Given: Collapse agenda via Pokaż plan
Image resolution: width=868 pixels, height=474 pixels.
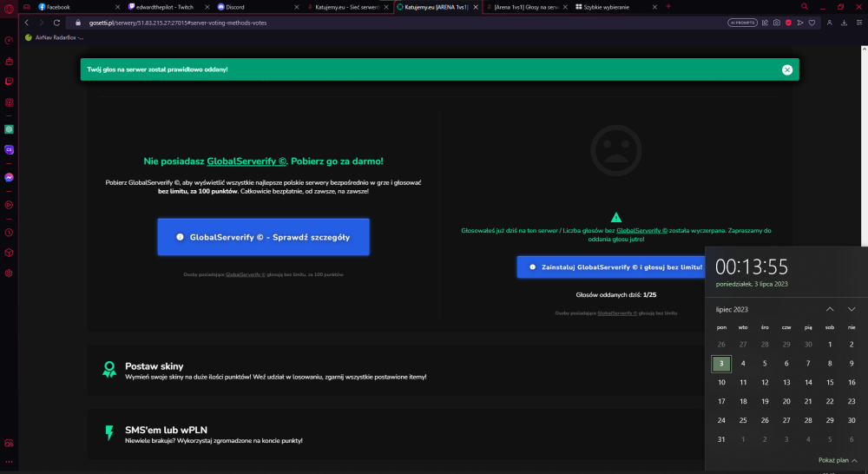Looking at the screenshot, I should tap(838, 460).
